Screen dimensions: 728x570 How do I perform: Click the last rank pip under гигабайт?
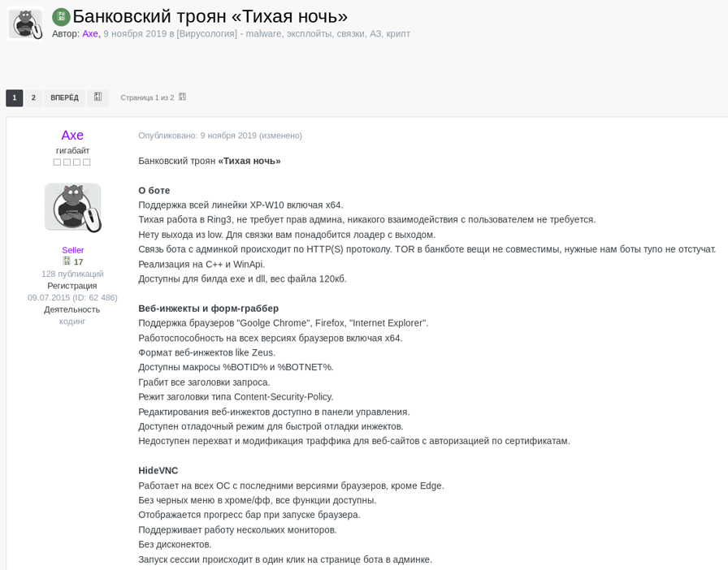87,162
